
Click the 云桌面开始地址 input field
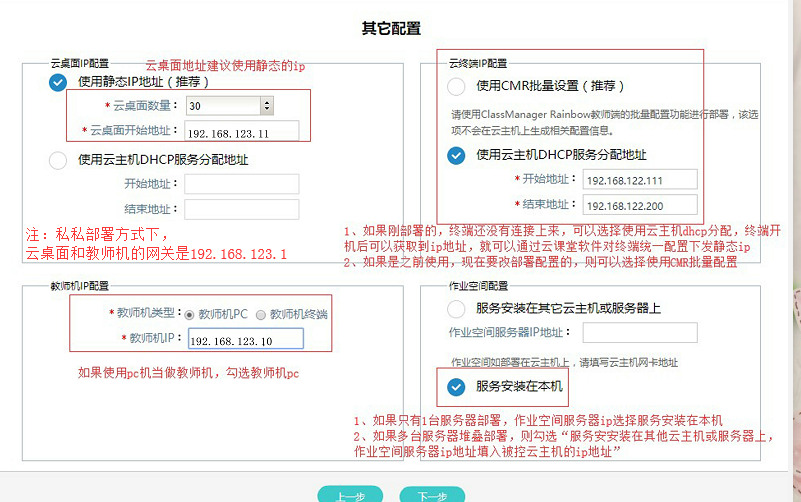tap(241, 132)
